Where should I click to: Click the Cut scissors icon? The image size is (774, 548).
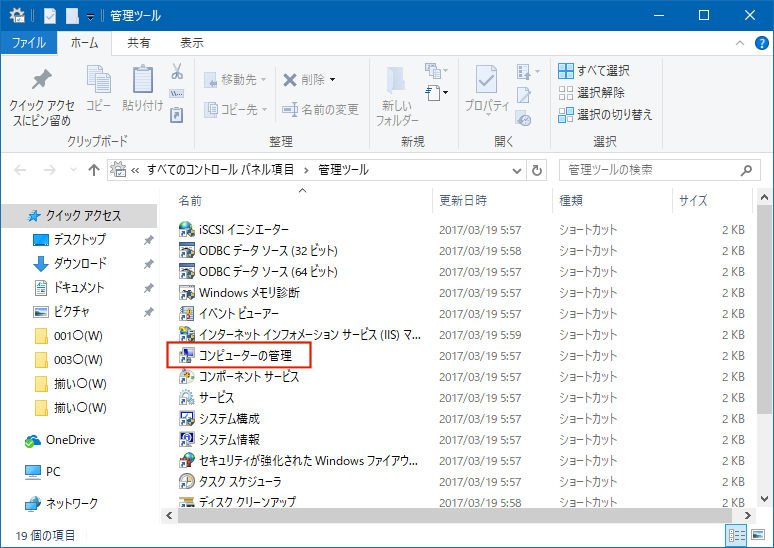(x=177, y=71)
